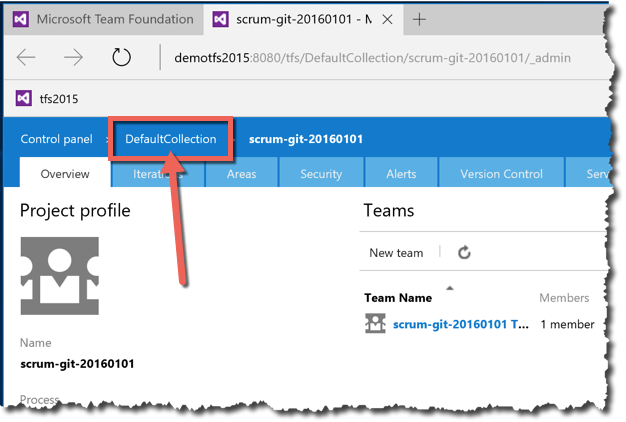Viewport: 626px width, 422px height.
Task: Click the team icon beside scrum-git-20160101 T...
Action: click(375, 323)
